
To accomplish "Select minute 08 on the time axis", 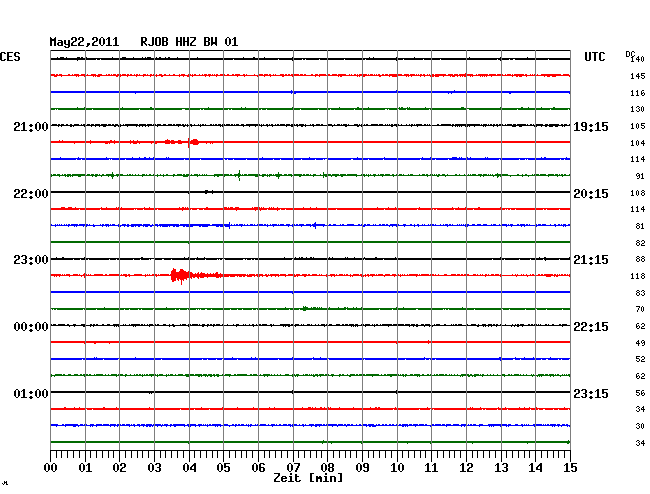I will point(327,468).
